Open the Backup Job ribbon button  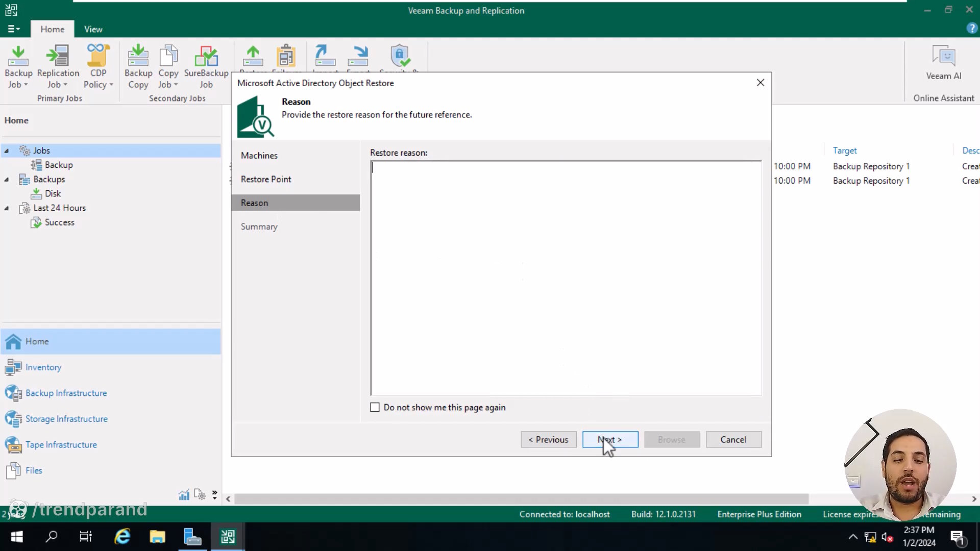18,67
